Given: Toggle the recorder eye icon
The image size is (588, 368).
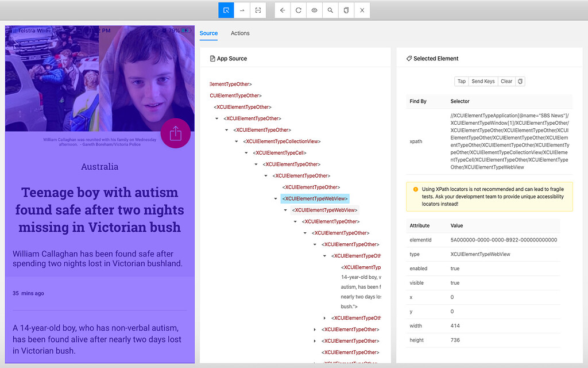Looking at the screenshot, I should 314,10.
